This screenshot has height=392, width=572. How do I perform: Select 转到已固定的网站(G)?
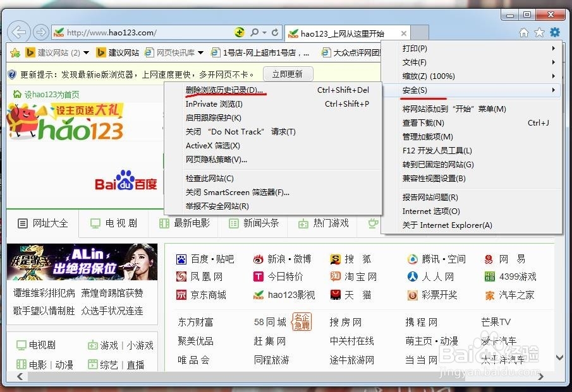[x=472, y=164]
